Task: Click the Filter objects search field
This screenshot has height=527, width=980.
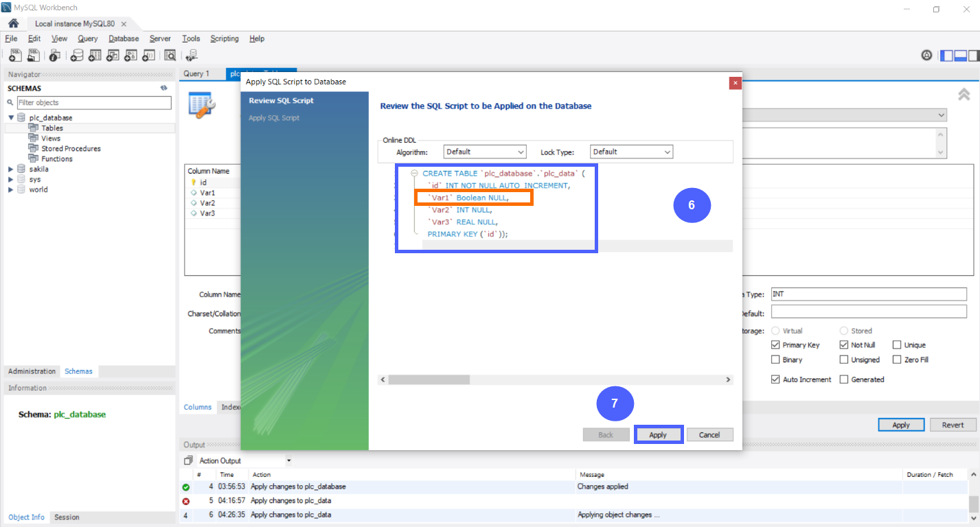Action: (94, 103)
